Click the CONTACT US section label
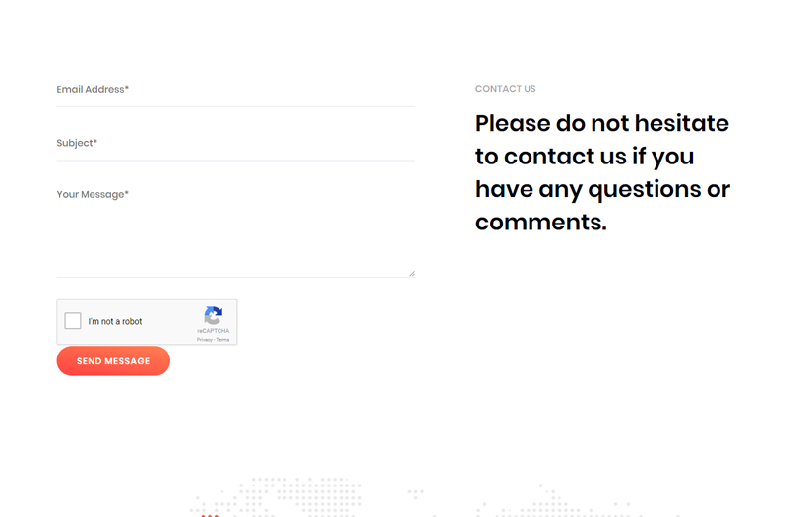This screenshot has width=812, height=517. click(x=505, y=89)
